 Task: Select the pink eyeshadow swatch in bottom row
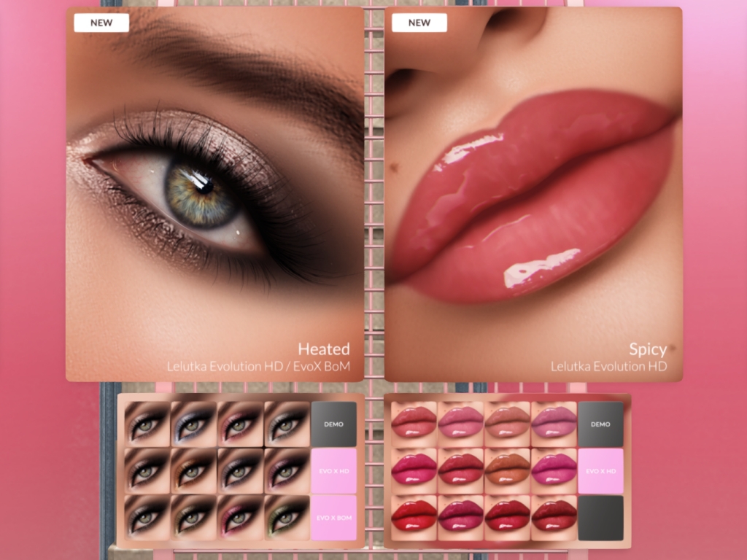tap(240, 517)
